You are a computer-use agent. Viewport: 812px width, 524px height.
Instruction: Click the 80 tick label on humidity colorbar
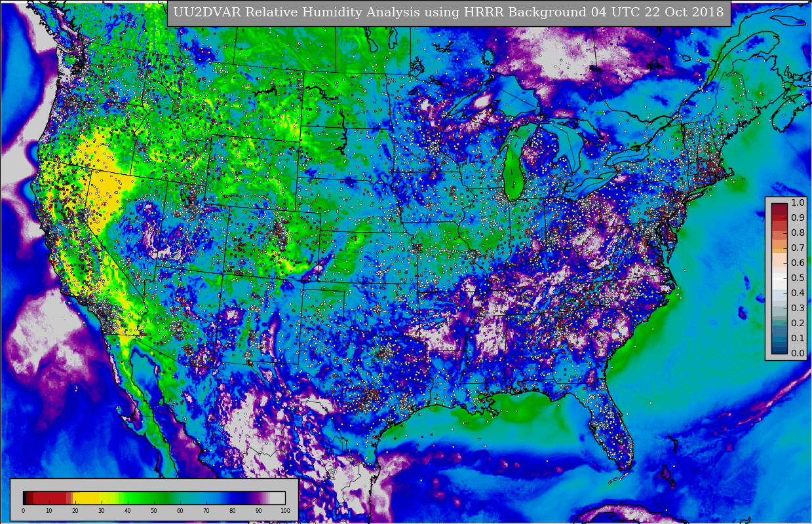(x=233, y=511)
